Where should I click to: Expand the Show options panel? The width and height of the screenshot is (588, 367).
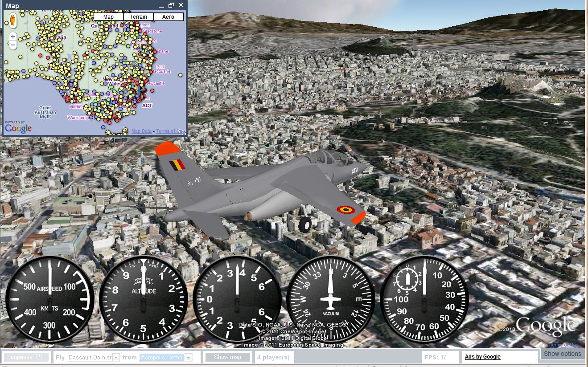tap(562, 354)
